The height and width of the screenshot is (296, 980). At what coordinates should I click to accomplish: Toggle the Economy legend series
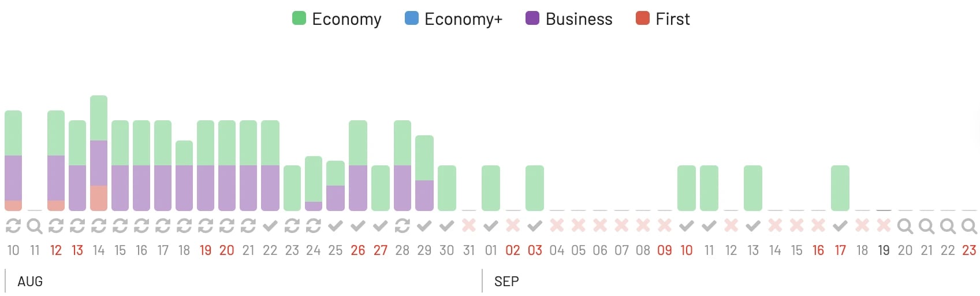pos(337,18)
